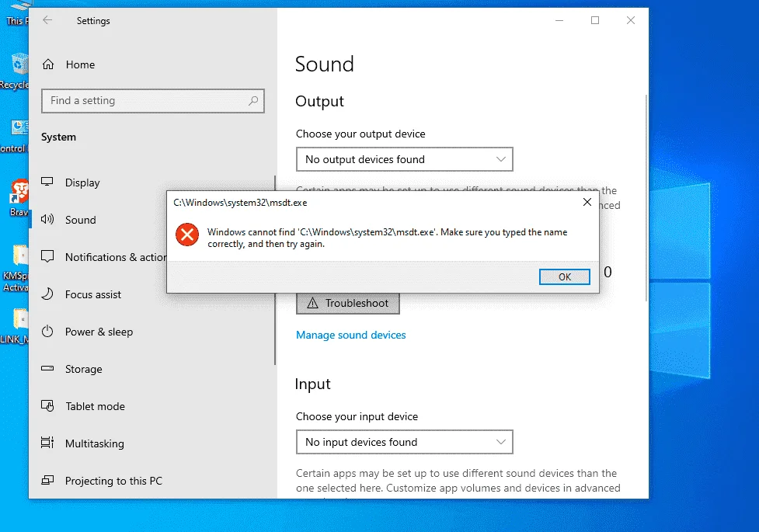This screenshot has width=759, height=532.
Task: Select the KMSpico Activator desktop folder
Action: pyautogui.click(x=16, y=269)
